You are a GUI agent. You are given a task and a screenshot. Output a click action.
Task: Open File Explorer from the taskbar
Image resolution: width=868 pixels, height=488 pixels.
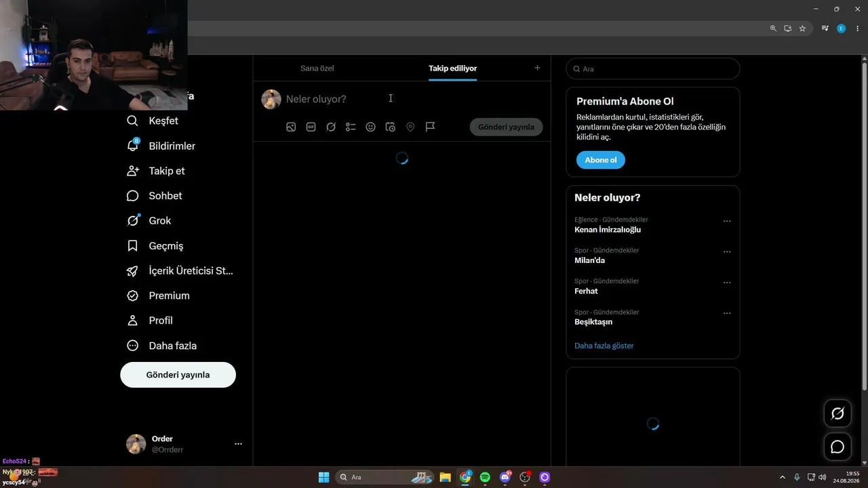pyautogui.click(x=446, y=477)
